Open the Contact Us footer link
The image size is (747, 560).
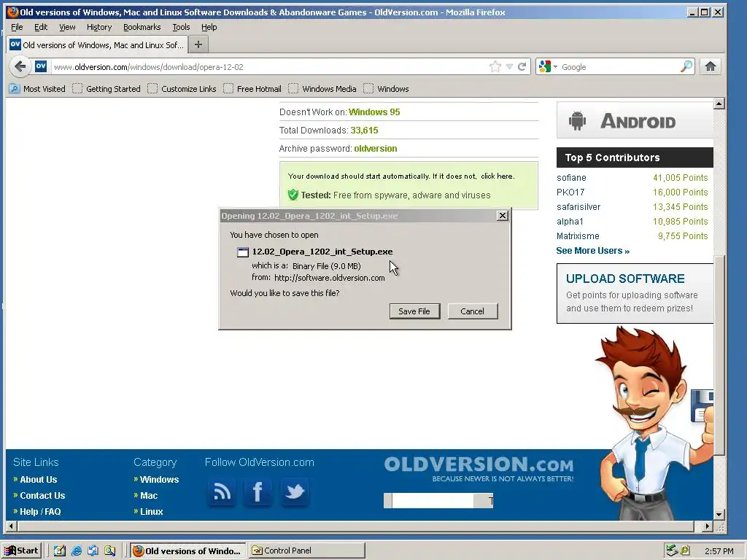click(x=42, y=496)
